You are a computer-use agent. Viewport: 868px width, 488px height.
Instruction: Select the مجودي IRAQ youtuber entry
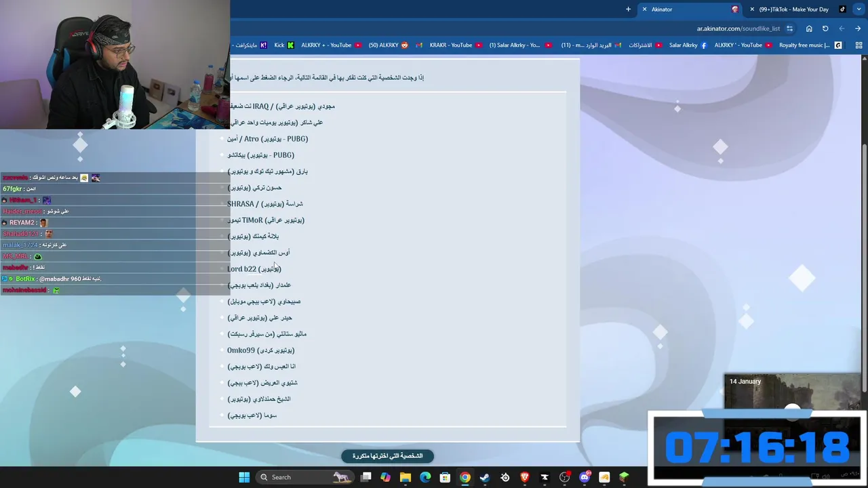283,106
